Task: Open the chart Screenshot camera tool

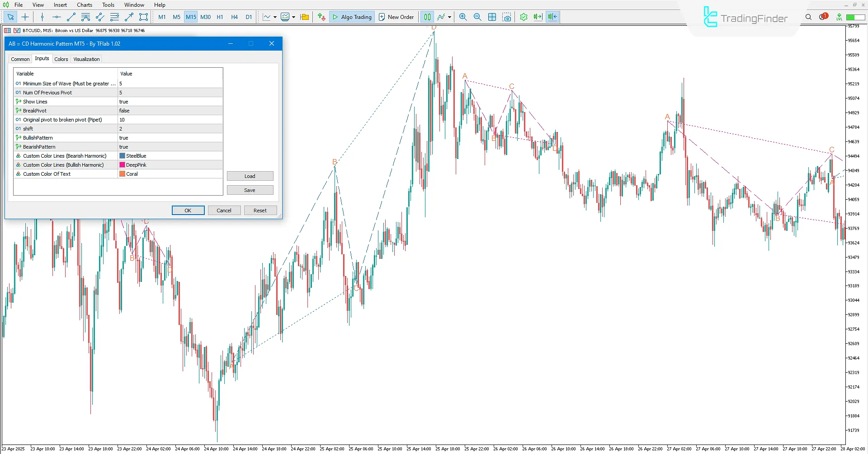Action: click(508, 17)
